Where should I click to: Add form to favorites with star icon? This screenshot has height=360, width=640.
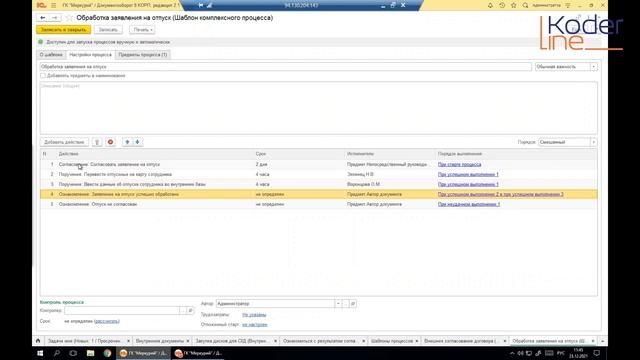pyautogui.click(x=69, y=18)
